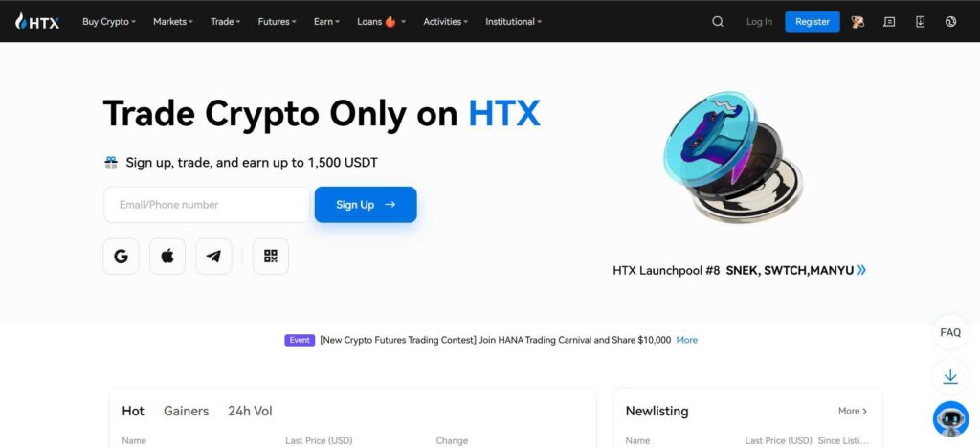Show the QR code login icon

click(271, 257)
